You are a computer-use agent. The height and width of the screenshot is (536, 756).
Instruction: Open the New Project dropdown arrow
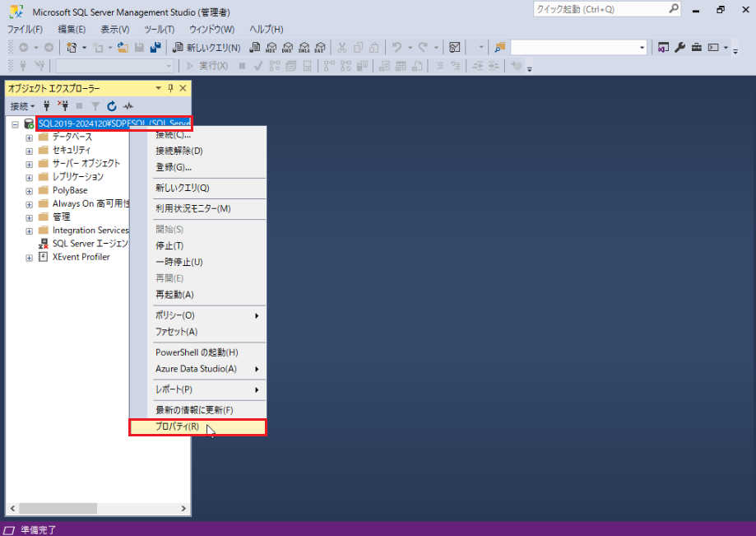pos(84,47)
